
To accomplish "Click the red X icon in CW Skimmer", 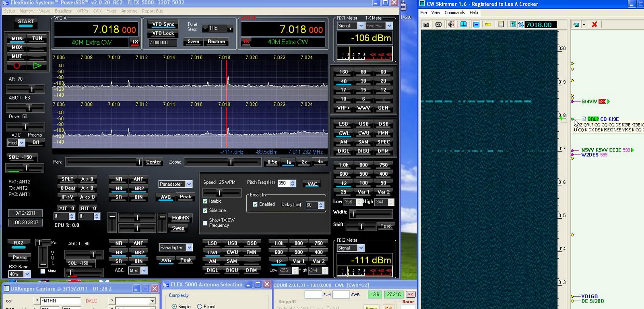I will coord(594,25).
